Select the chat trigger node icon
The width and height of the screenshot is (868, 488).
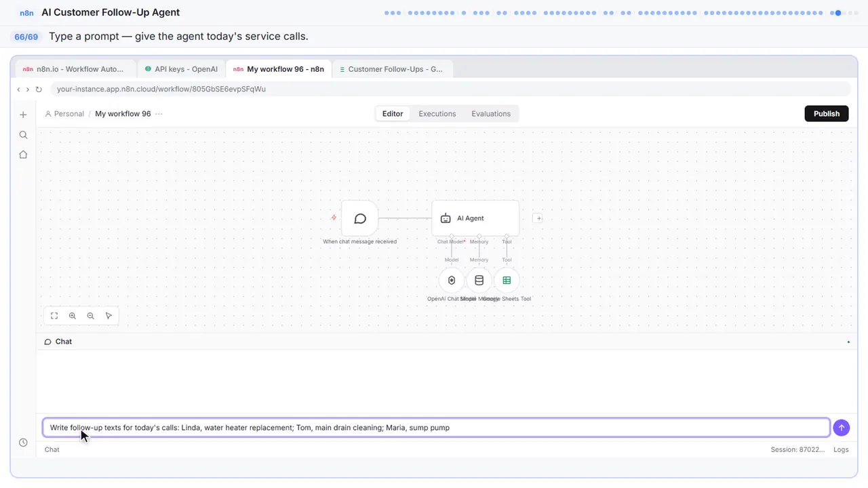(360, 218)
